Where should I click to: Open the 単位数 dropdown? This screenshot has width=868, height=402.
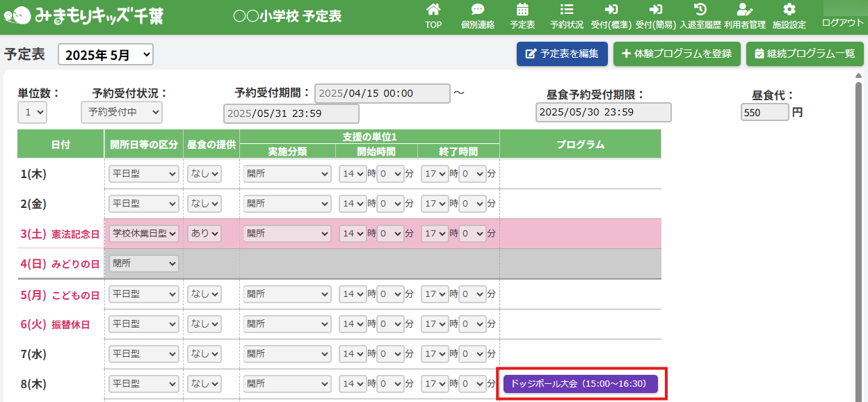tap(32, 111)
